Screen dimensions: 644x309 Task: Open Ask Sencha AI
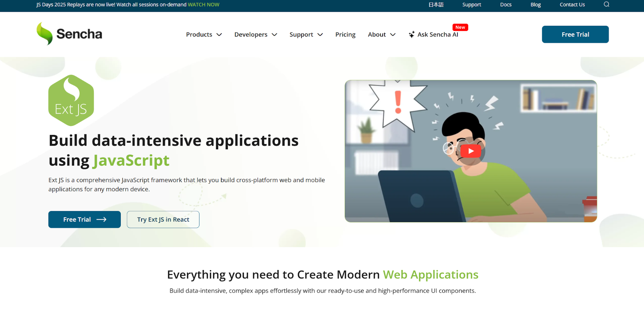438,34
